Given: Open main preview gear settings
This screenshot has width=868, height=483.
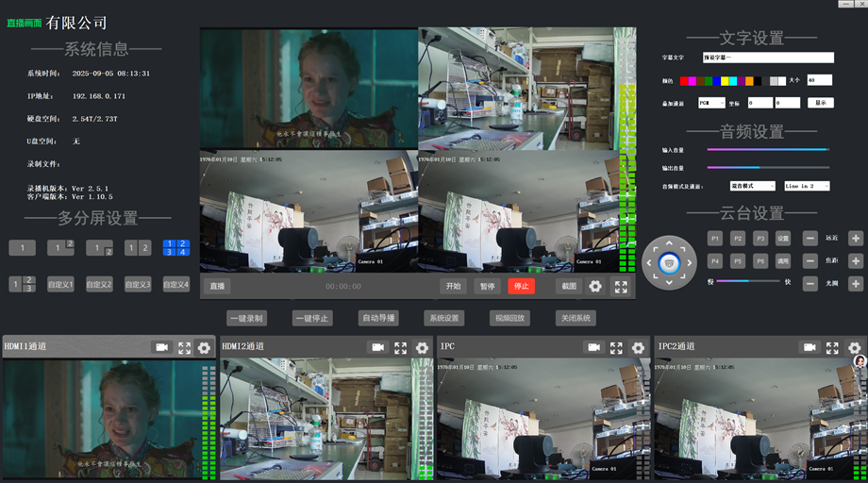Looking at the screenshot, I should click(x=595, y=286).
